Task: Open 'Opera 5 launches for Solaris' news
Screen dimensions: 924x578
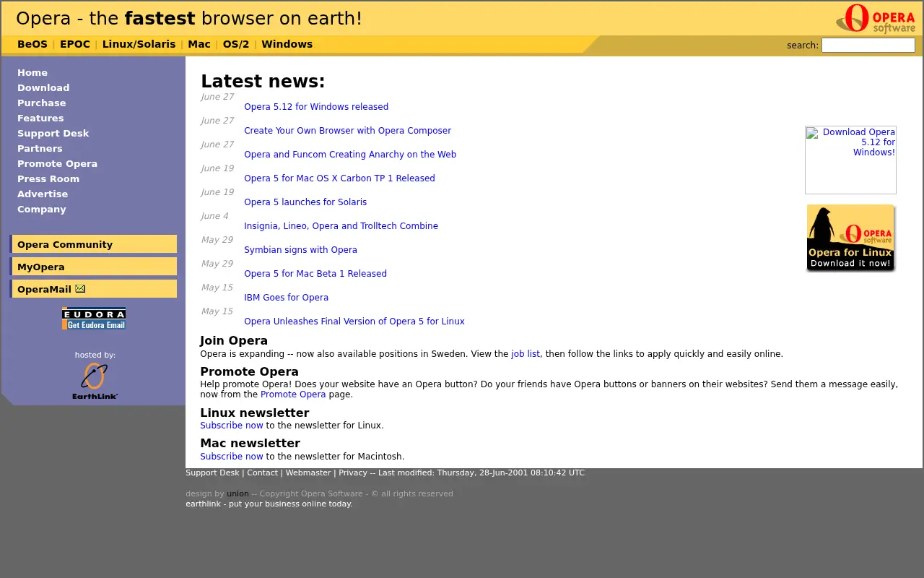Action: [x=305, y=202]
